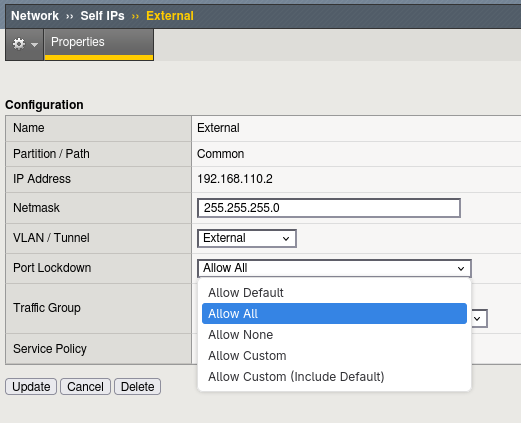This screenshot has height=423, width=521.
Task: Click the External name value
Action: point(218,128)
